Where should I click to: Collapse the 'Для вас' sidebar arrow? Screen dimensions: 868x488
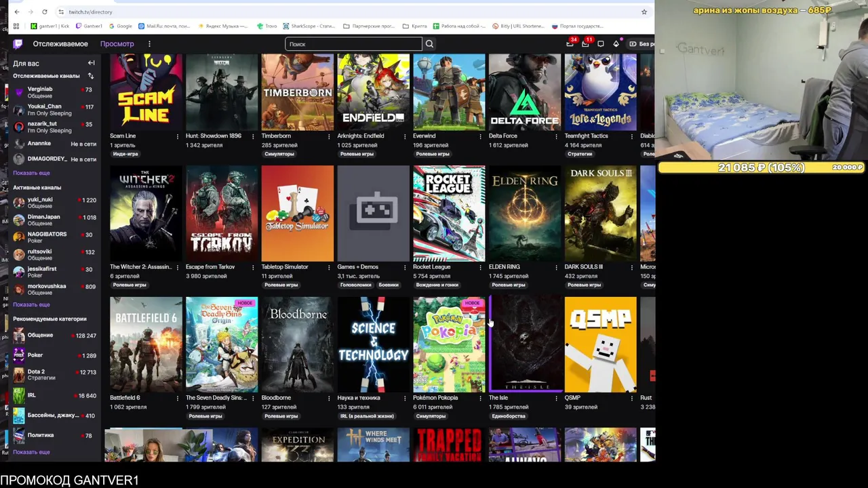coord(91,63)
